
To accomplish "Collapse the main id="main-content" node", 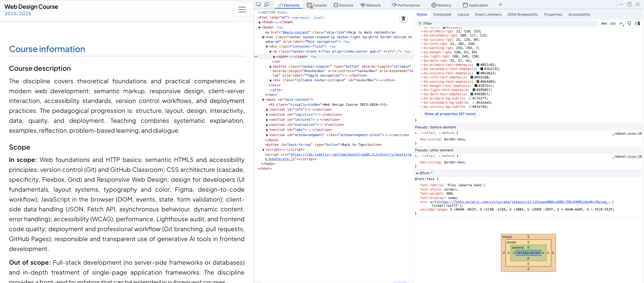I will 263,100.
